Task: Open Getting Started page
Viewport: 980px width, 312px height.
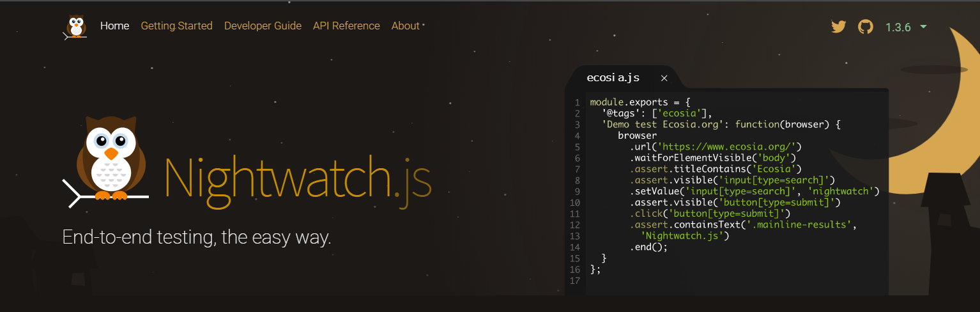Action: [176, 26]
